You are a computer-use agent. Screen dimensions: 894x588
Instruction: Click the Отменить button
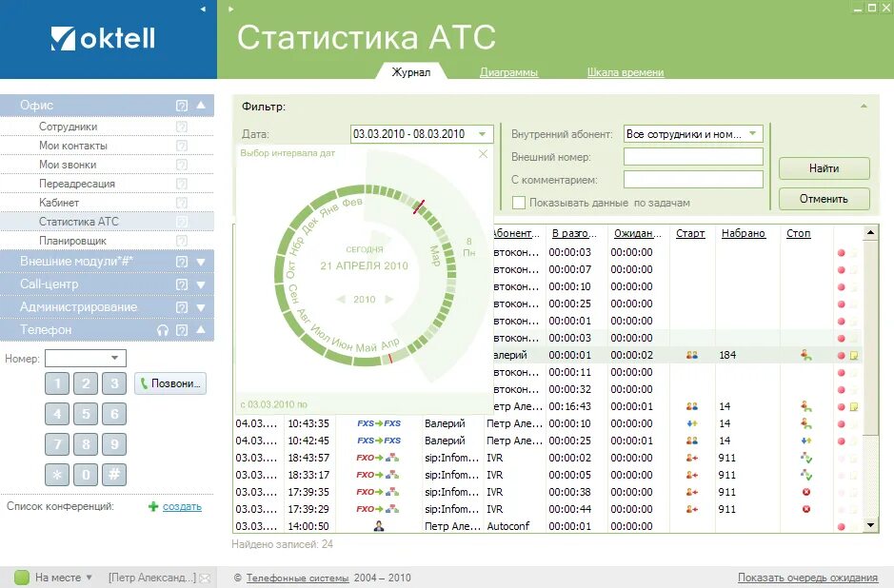[824, 200]
